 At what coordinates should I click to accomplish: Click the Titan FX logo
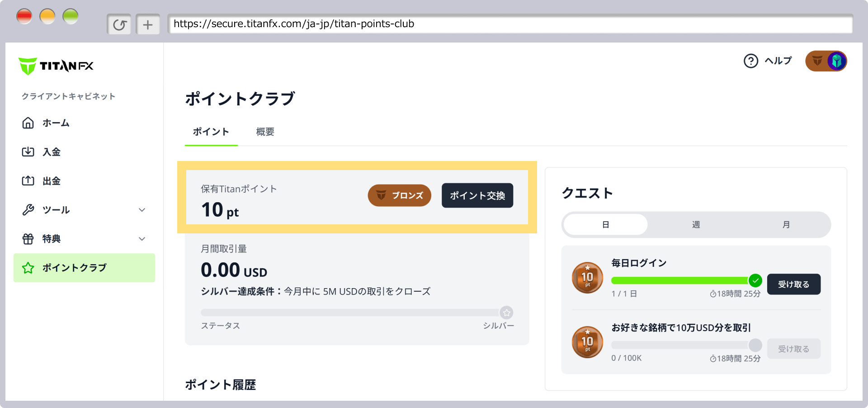56,66
